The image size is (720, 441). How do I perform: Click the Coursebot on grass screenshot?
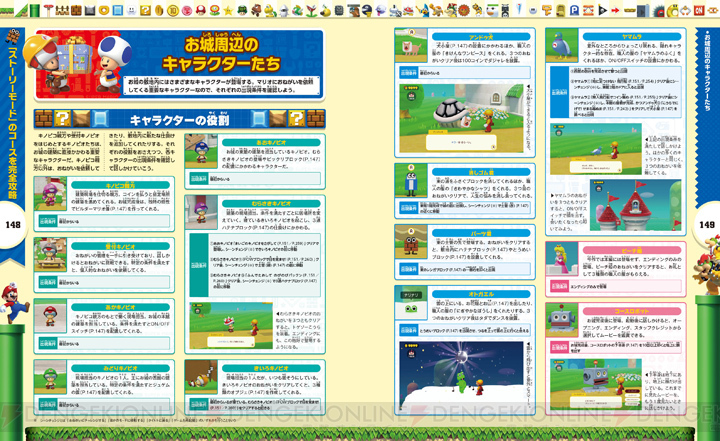596,384
